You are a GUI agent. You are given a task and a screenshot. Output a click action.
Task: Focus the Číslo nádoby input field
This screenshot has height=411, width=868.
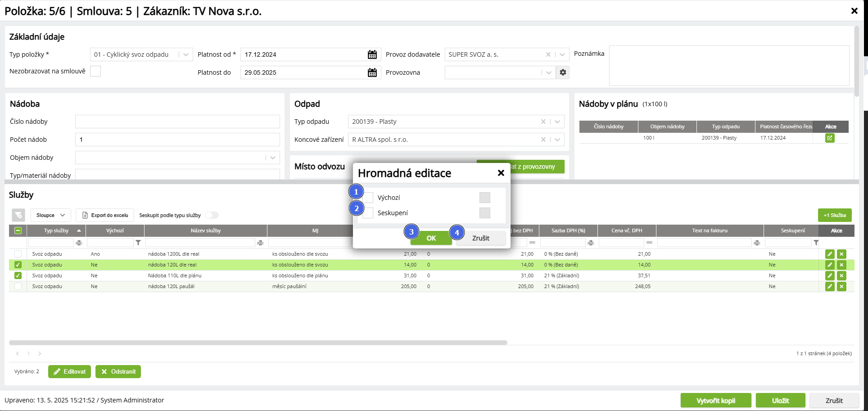coord(177,122)
